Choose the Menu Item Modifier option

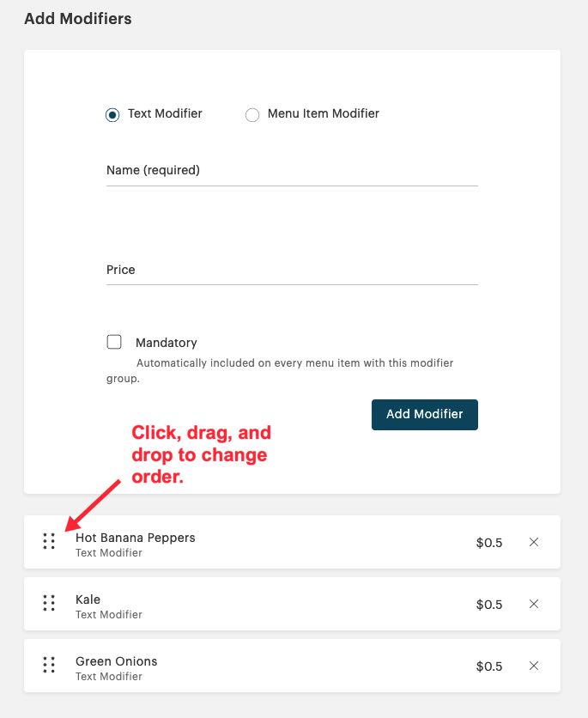pos(252,114)
